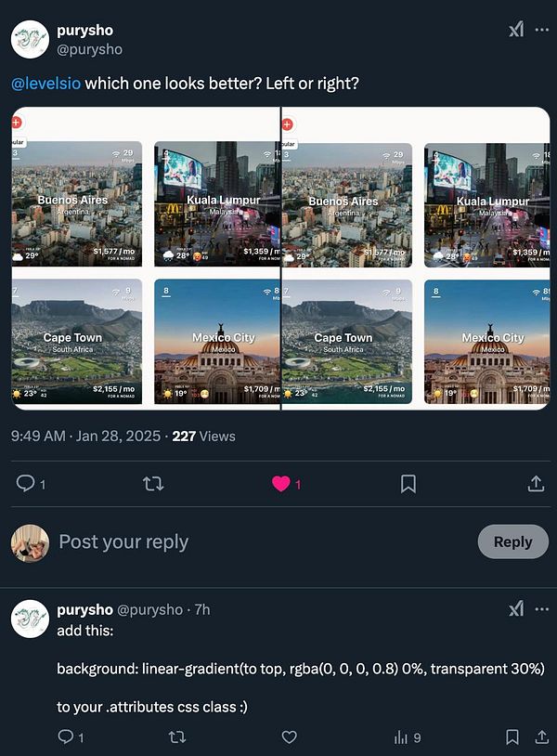The width and height of the screenshot is (557, 756).
Task: Click the image comparison divider line
Action: (280, 260)
